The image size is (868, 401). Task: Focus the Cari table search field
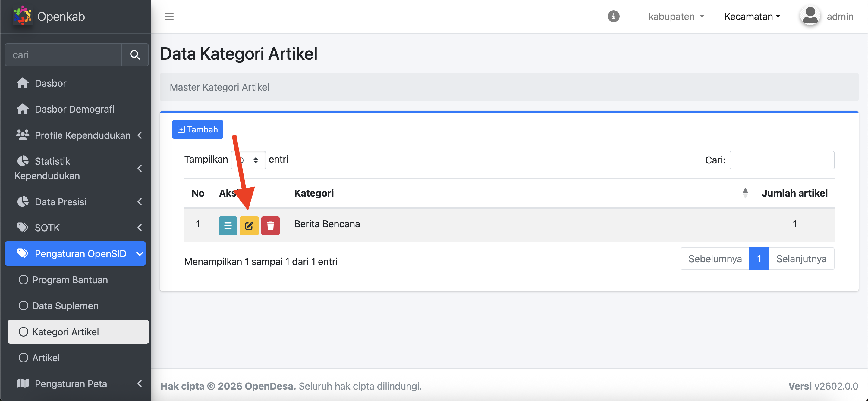(x=782, y=160)
